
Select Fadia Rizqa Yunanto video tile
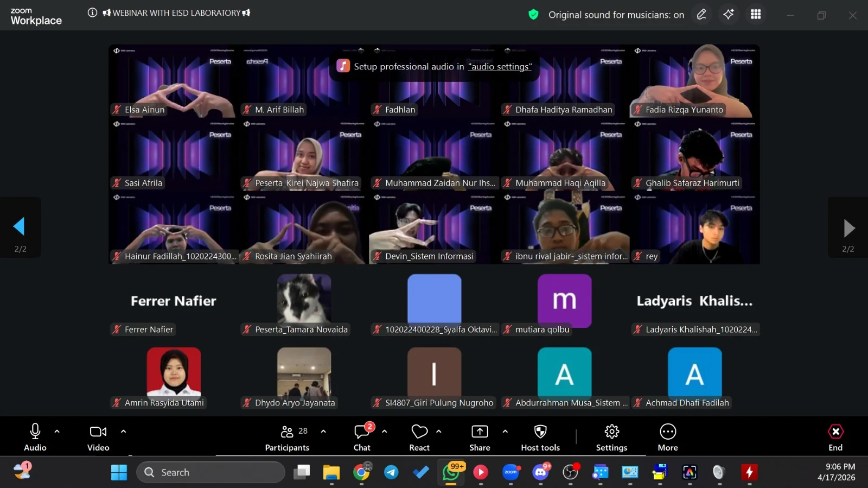click(694, 81)
